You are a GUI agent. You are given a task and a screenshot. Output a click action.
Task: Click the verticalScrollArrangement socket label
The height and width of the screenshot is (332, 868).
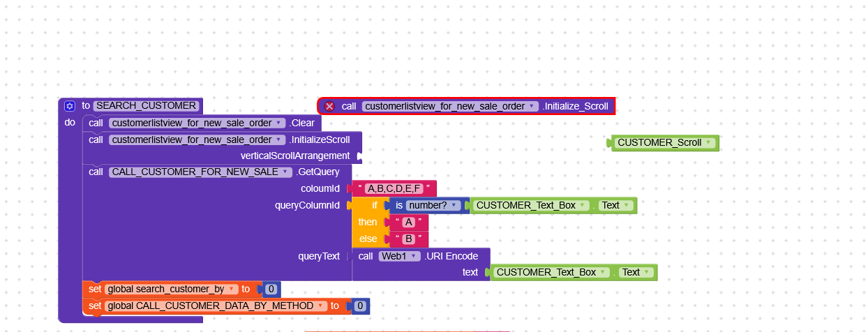[x=295, y=156]
